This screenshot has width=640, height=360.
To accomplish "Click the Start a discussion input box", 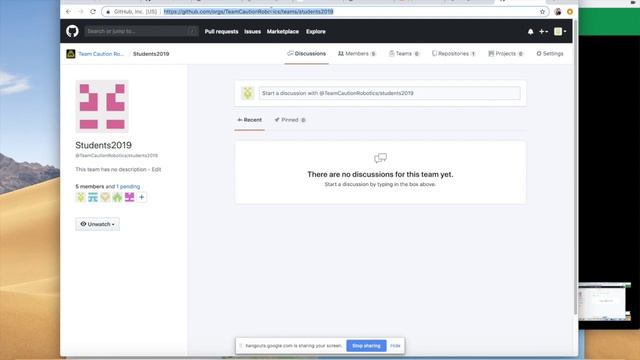I will (x=389, y=93).
